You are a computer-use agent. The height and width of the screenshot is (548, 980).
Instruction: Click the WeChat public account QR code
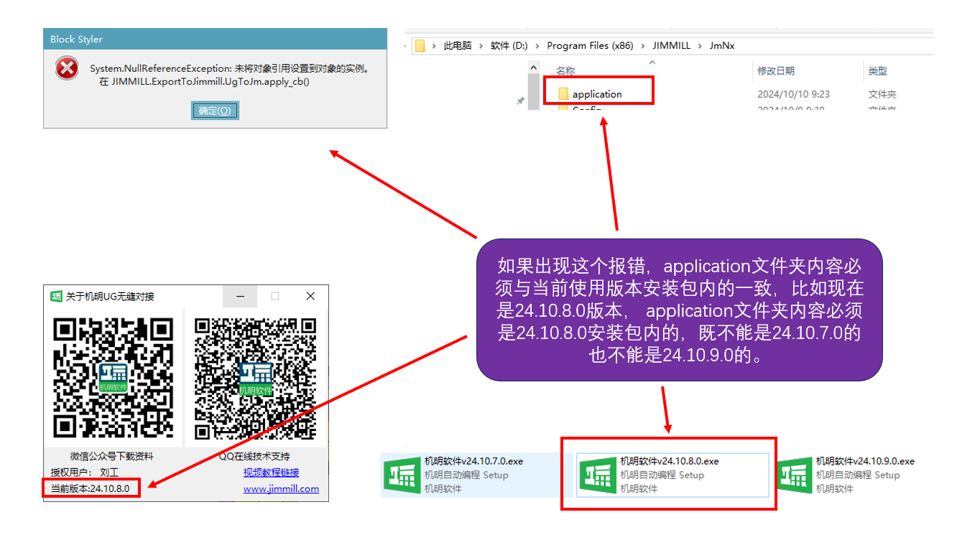click(x=114, y=379)
